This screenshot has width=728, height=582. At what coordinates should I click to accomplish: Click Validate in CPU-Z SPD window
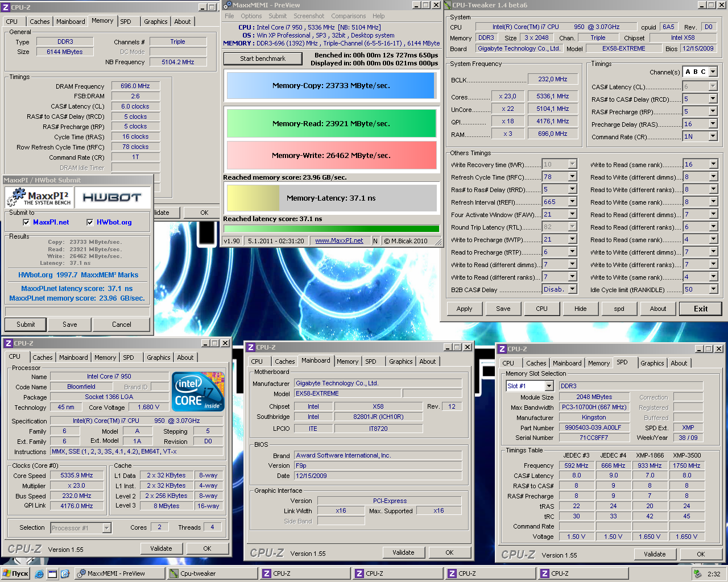(x=655, y=554)
